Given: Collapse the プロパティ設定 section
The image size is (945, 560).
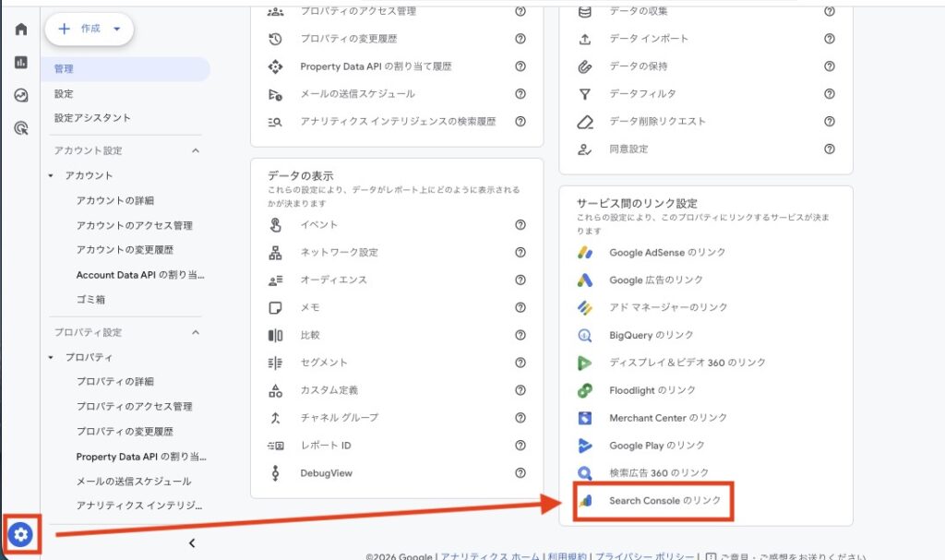Looking at the screenshot, I should [x=195, y=332].
